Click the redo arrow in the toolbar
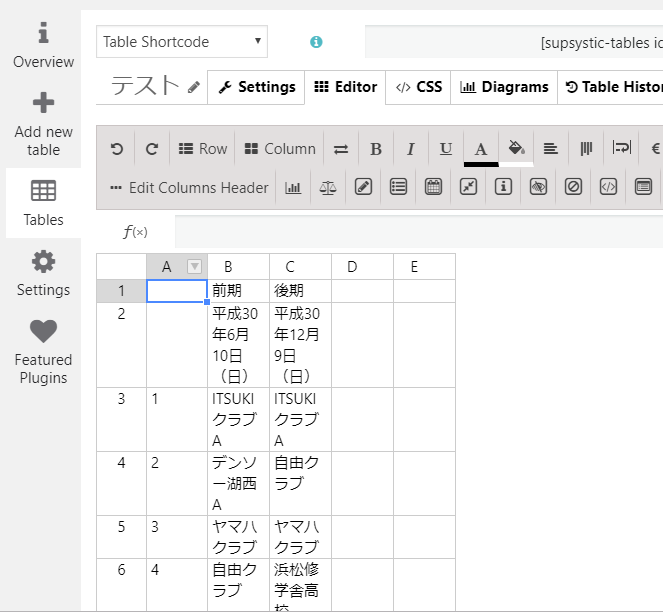Image resolution: width=663 pixels, height=613 pixels. click(152, 149)
